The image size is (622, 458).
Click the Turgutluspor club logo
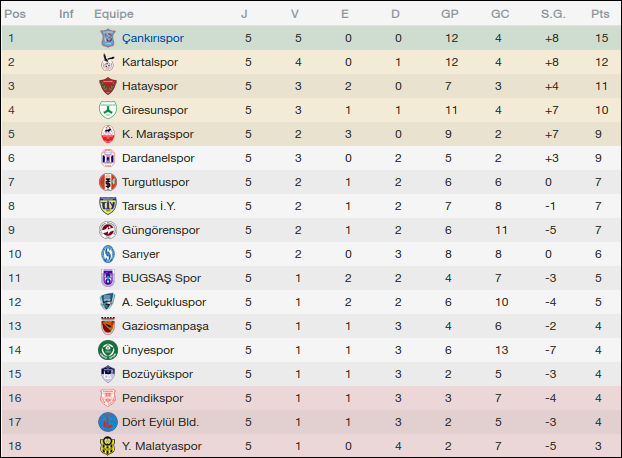(x=108, y=182)
